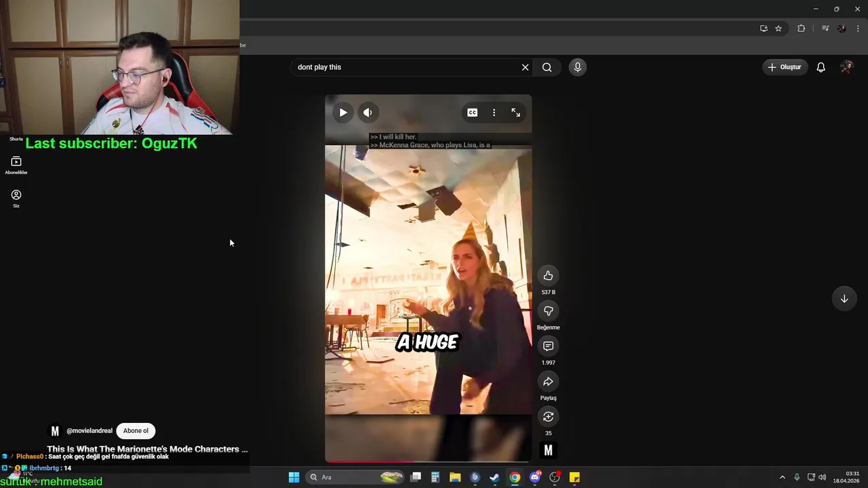Open the comments showing 1.997
Viewport: 868px width, 488px height.
pos(548,346)
